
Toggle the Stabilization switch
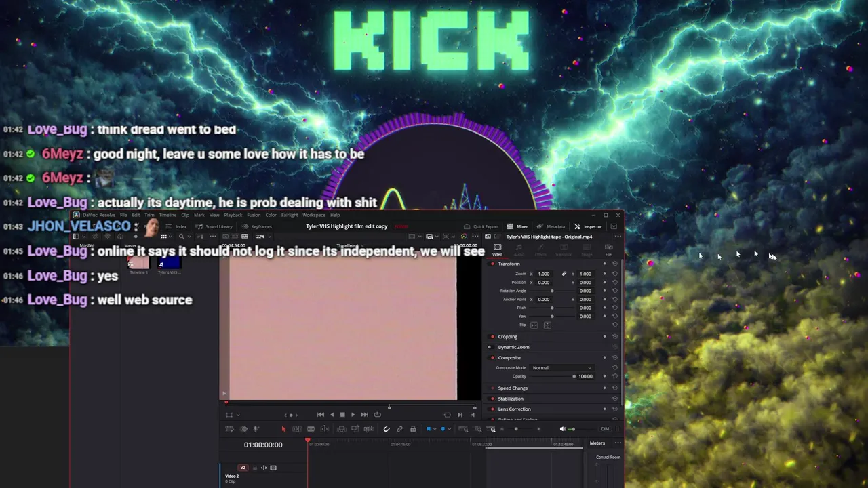[492, 399]
